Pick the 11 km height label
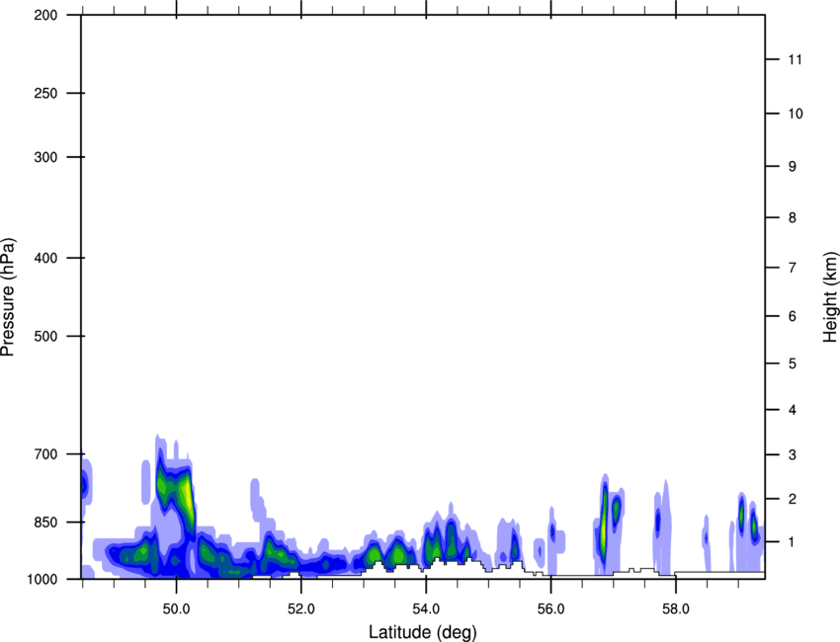The height and width of the screenshot is (642, 840). tap(795, 59)
